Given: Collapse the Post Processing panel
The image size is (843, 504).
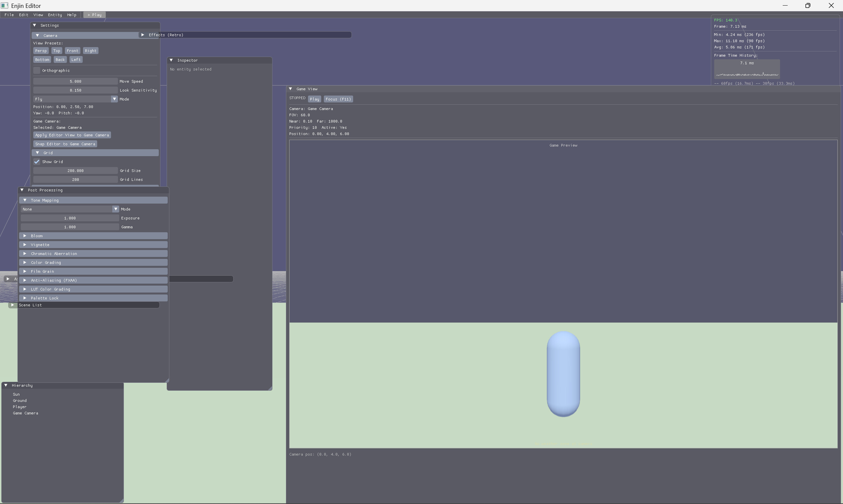Looking at the screenshot, I should point(22,190).
